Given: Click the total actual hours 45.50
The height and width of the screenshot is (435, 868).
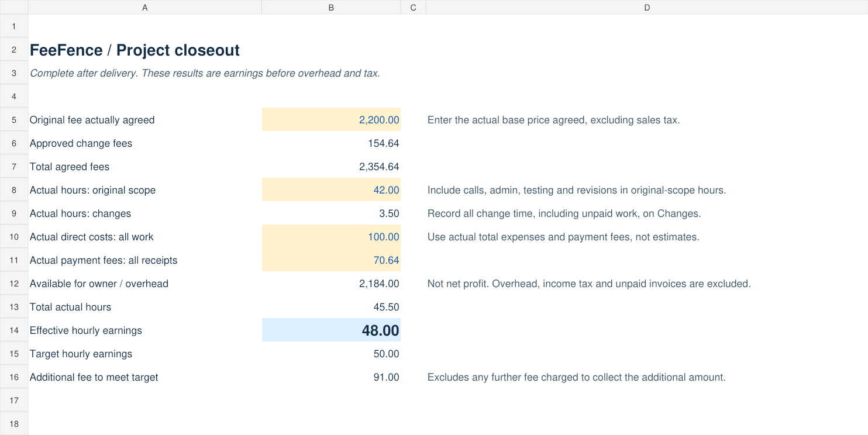Looking at the screenshot, I should coord(331,306).
